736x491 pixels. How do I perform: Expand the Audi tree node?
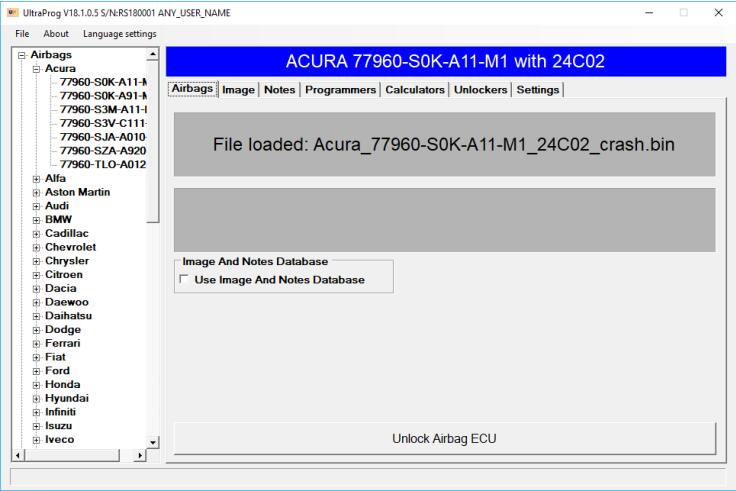(x=36, y=206)
